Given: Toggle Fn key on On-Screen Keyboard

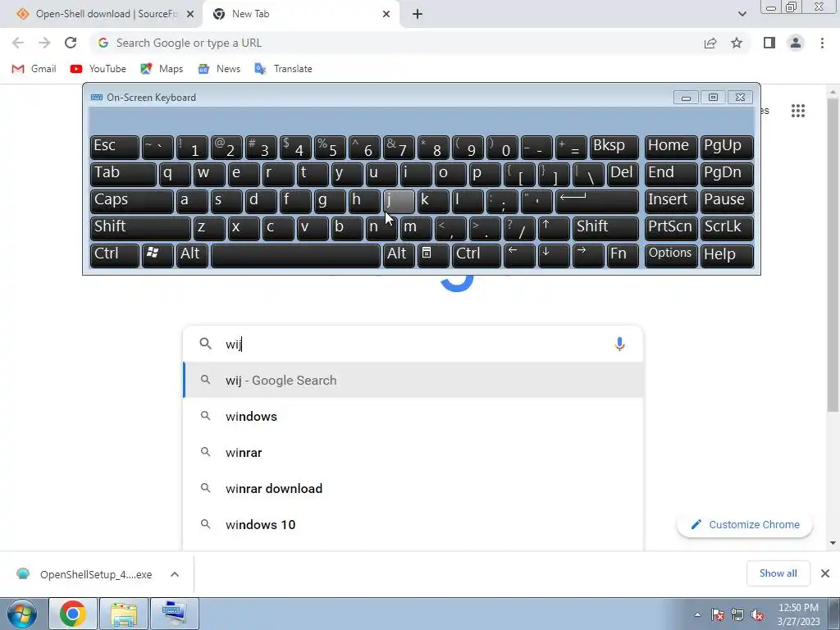Looking at the screenshot, I should [623, 254].
